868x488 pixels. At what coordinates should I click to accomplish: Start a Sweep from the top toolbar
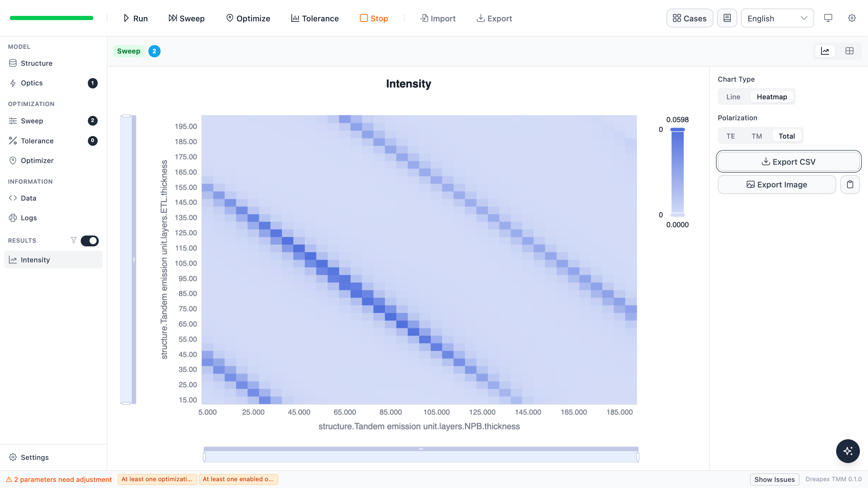186,18
